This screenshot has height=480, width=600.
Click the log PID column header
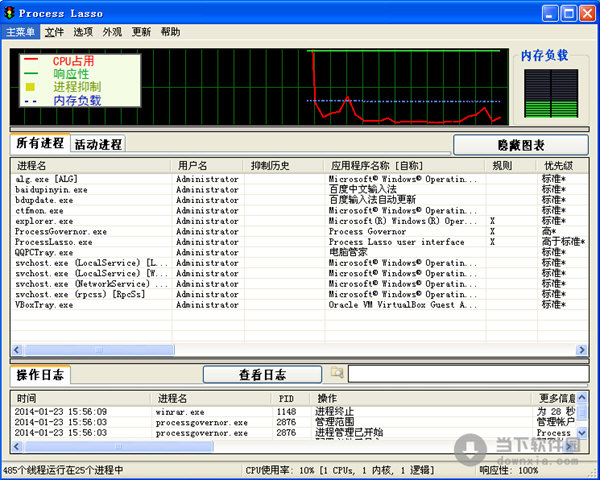pos(291,398)
